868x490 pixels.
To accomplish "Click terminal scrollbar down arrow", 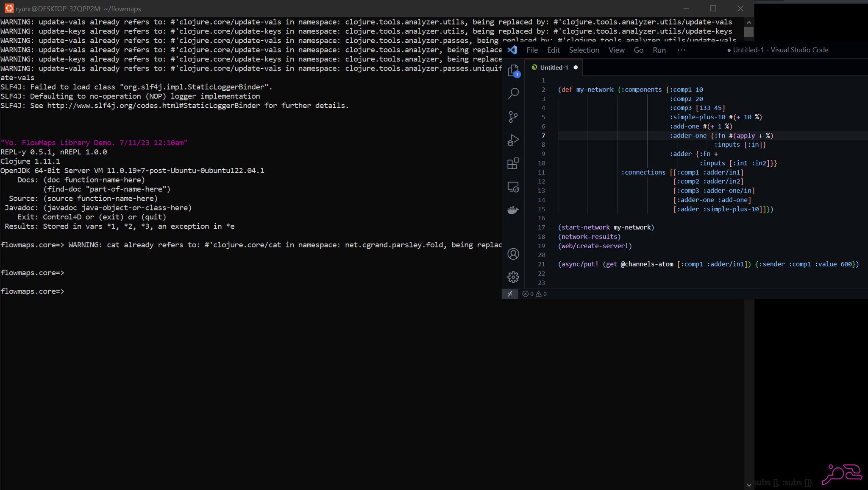I will coord(749,484).
